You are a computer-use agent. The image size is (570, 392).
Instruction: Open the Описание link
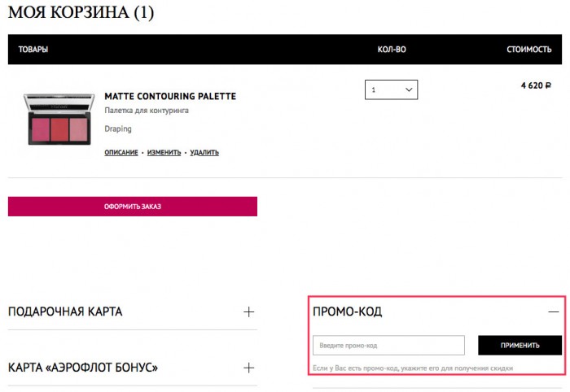[121, 152]
